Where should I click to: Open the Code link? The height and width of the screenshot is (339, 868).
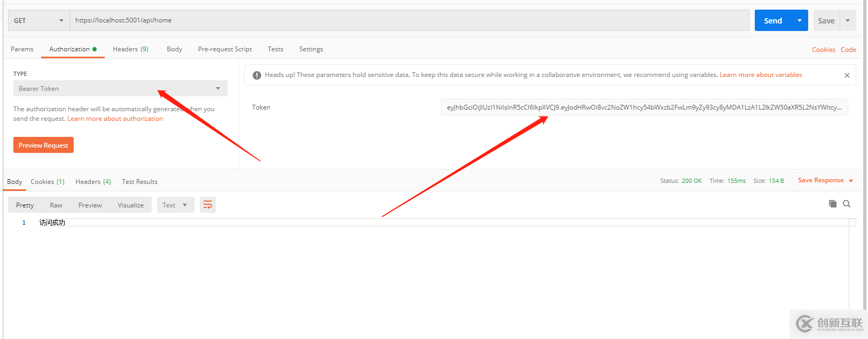(848, 50)
